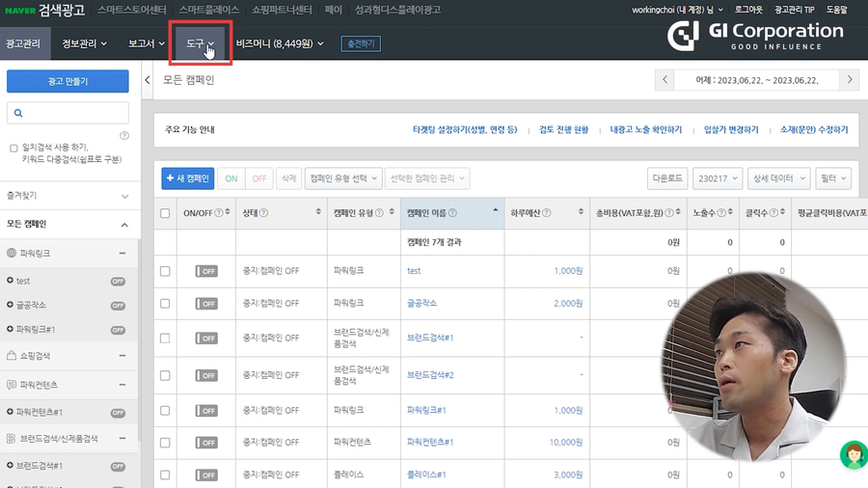Open 입찰가 변경하기 link
The height and width of the screenshot is (488, 868).
tap(731, 129)
